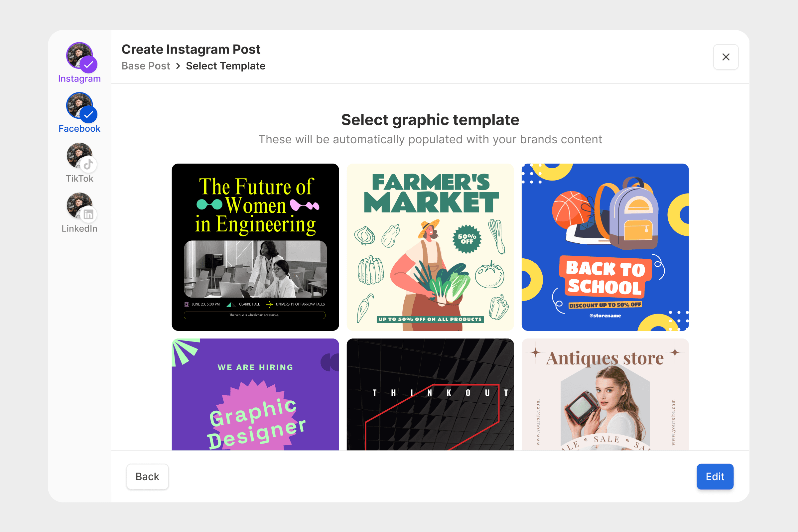798x532 pixels.
Task: Select the Facebook profile avatar
Action: [x=79, y=105]
